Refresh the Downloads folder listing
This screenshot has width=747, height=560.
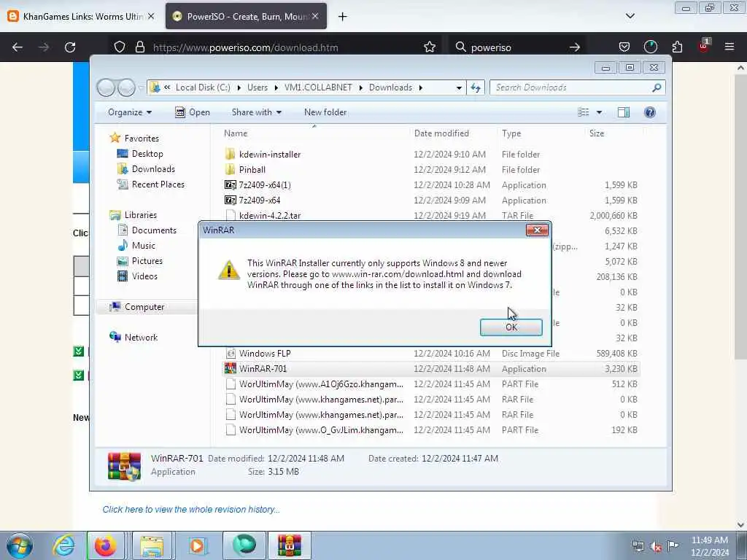(476, 87)
